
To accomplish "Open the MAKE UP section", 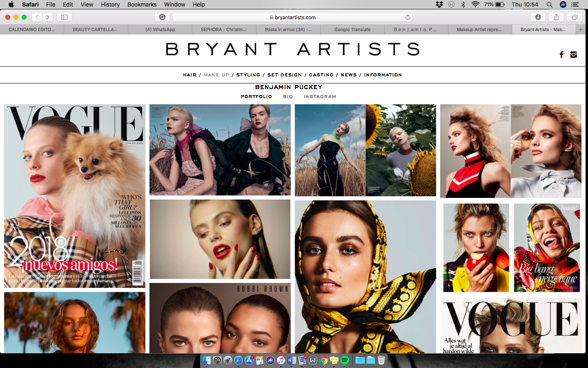I will click(x=216, y=75).
